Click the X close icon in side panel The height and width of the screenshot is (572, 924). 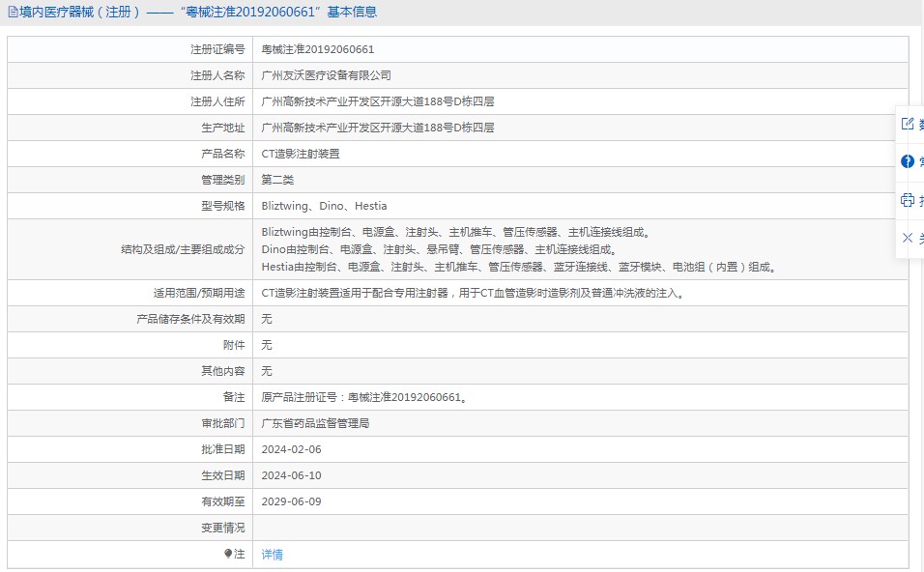[908, 238]
